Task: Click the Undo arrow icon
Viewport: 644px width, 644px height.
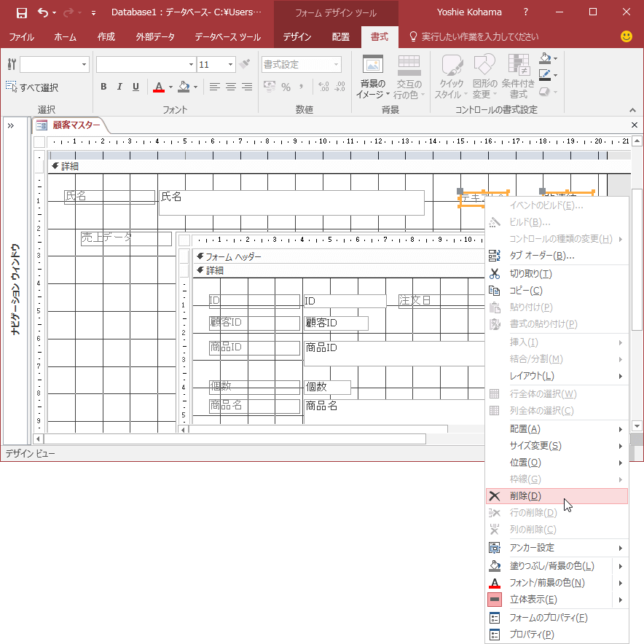Action: 43,12
